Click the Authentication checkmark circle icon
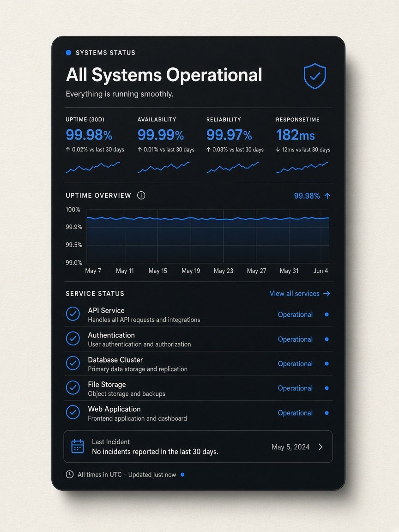 pos(73,338)
